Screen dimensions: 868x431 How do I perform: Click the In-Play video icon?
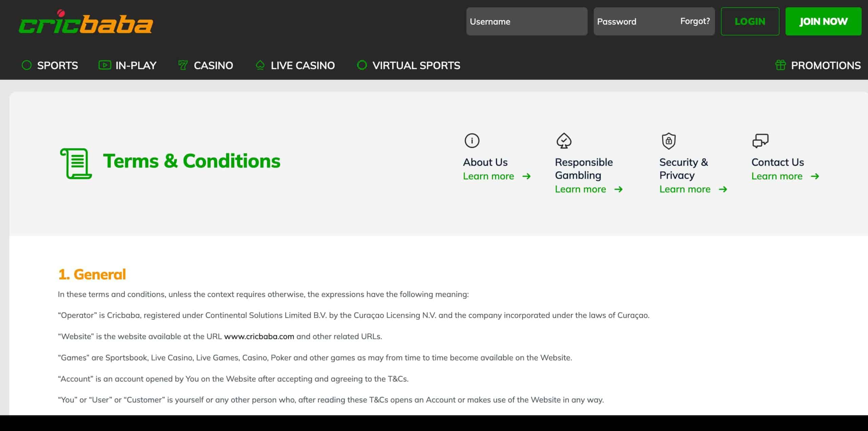point(104,65)
